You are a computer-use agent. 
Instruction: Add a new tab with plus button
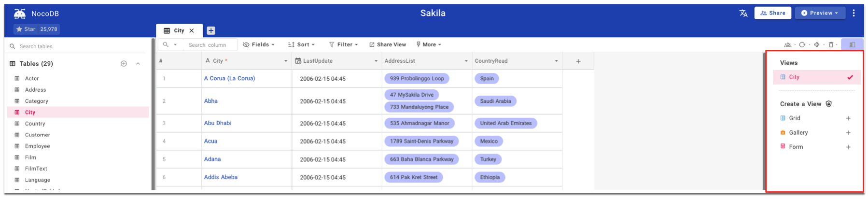[211, 30]
